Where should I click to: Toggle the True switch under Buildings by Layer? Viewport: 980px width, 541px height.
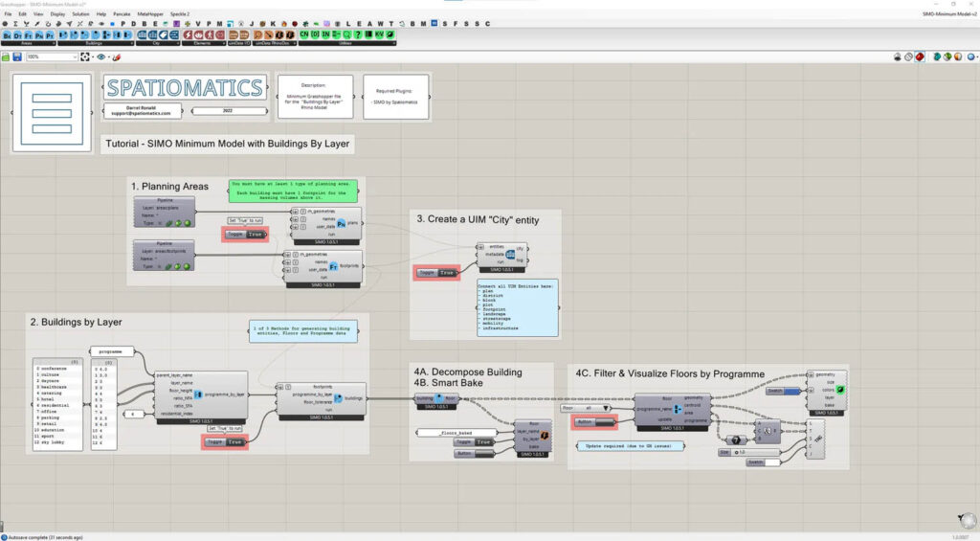tap(235, 441)
